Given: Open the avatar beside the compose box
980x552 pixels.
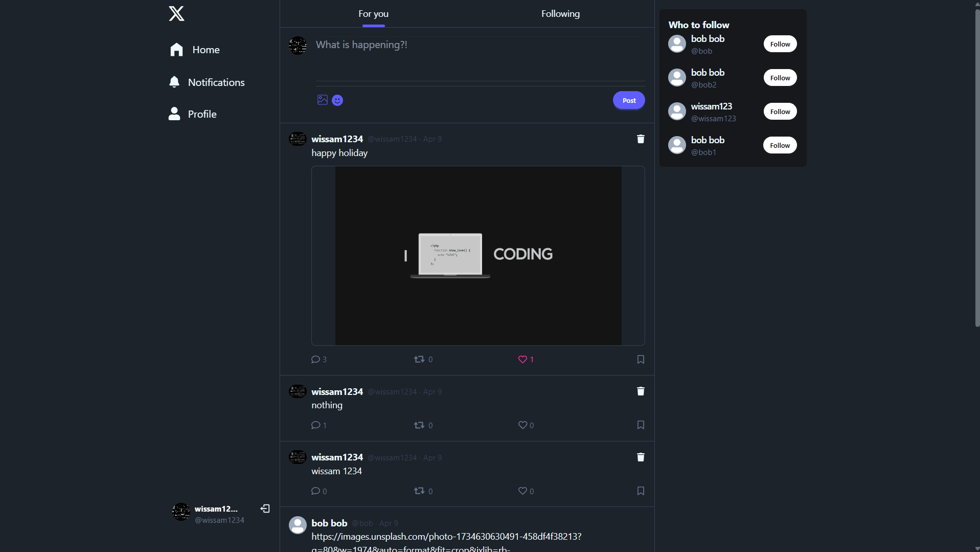Looking at the screenshot, I should (298, 46).
